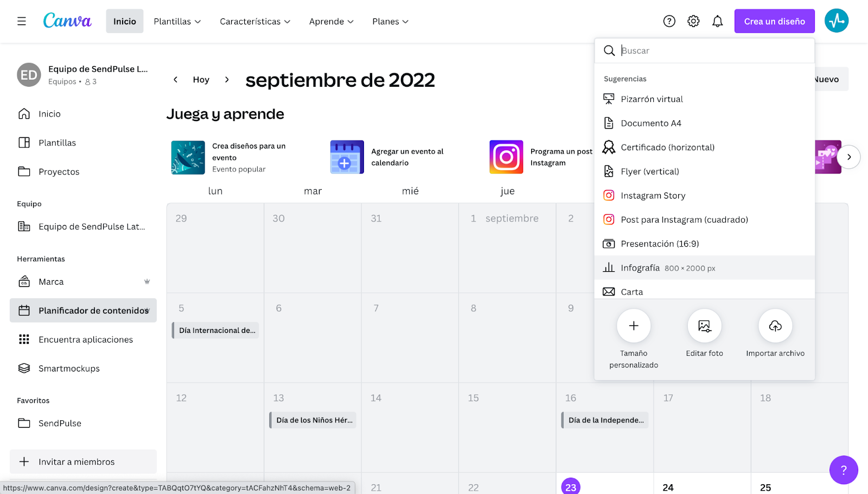Select Documento A4 suggestion
This screenshot has height=494, width=868.
click(x=705, y=123)
